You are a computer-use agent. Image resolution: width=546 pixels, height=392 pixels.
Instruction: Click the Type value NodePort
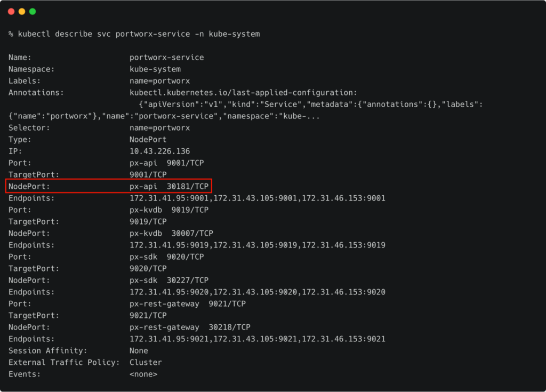pyautogui.click(x=148, y=140)
